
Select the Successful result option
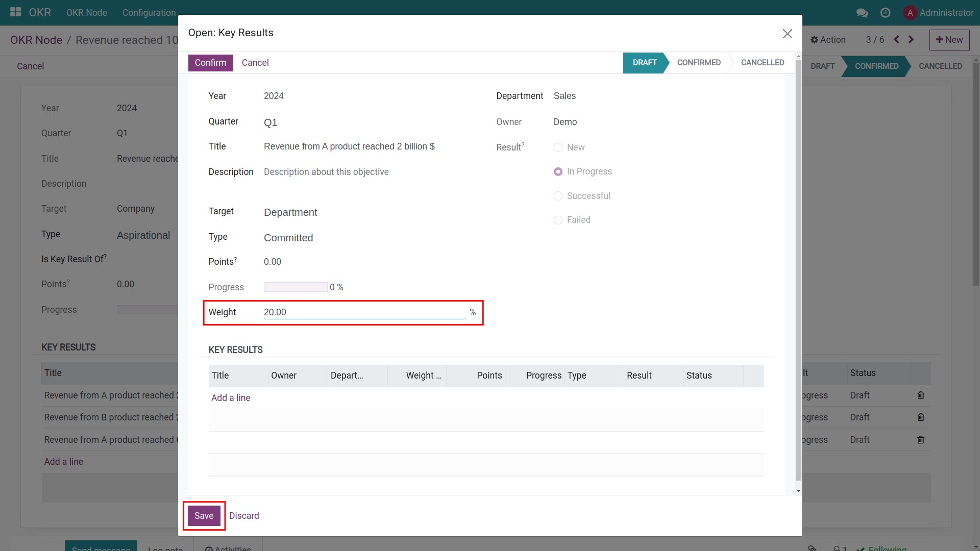click(x=558, y=196)
